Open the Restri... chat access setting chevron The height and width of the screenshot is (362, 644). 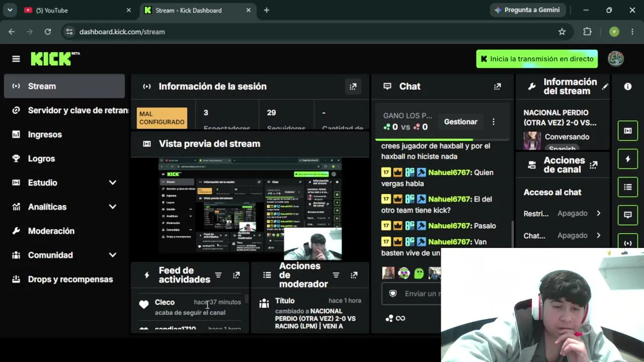598,213
